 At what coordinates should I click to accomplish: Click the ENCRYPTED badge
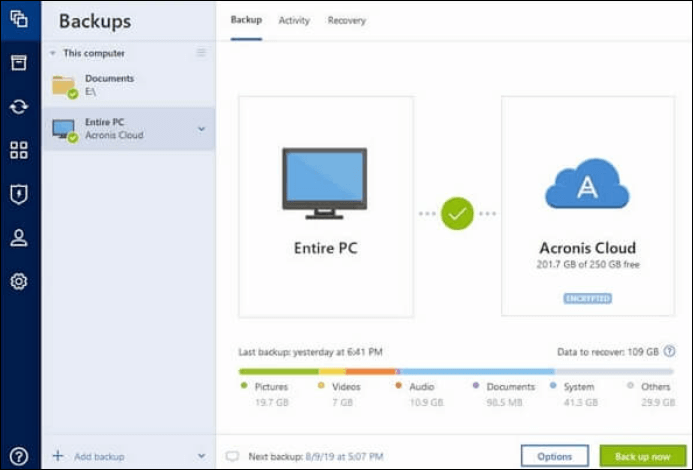tap(587, 298)
